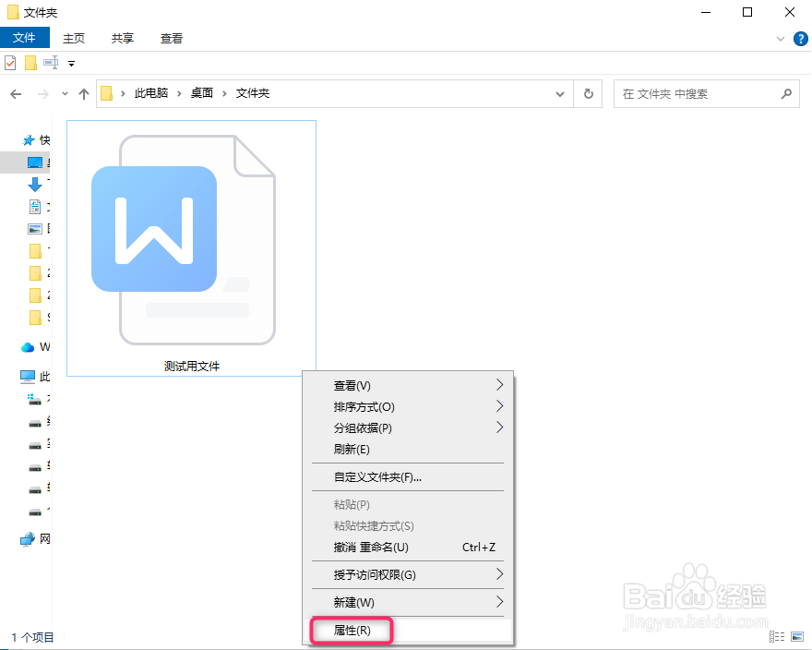The height and width of the screenshot is (650, 812).
Task: Click the search magnifier icon
Action: click(786, 94)
